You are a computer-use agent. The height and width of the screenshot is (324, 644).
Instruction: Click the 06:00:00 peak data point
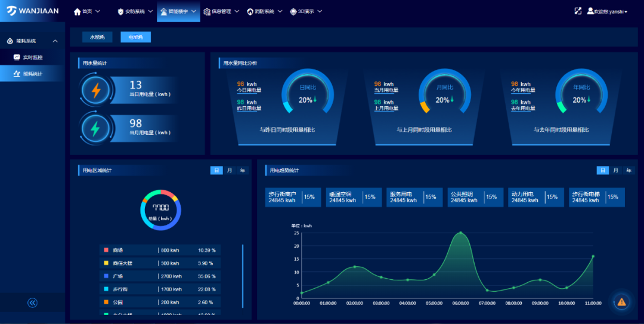[460, 233]
